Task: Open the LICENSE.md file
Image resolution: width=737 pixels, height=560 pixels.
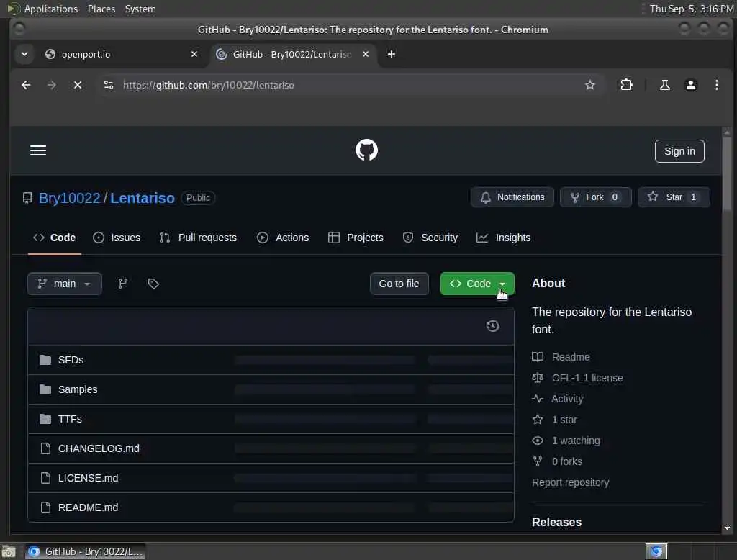Action: (88, 478)
